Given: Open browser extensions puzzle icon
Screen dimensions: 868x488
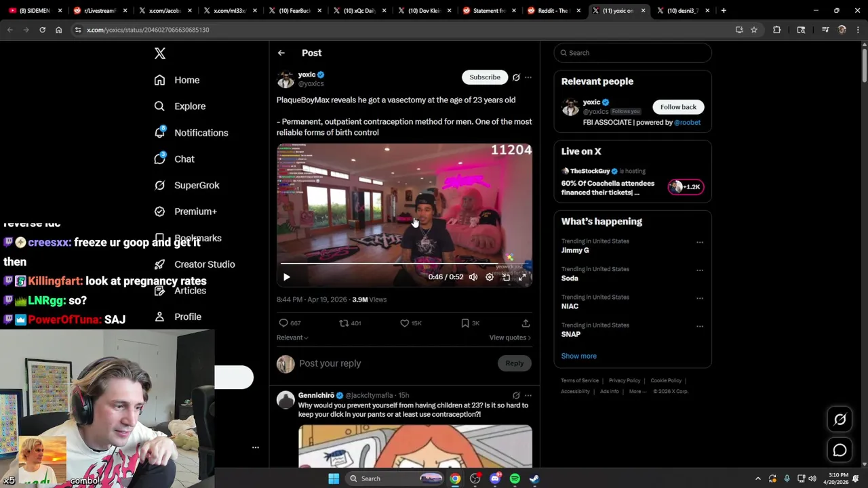Looking at the screenshot, I should (x=777, y=30).
